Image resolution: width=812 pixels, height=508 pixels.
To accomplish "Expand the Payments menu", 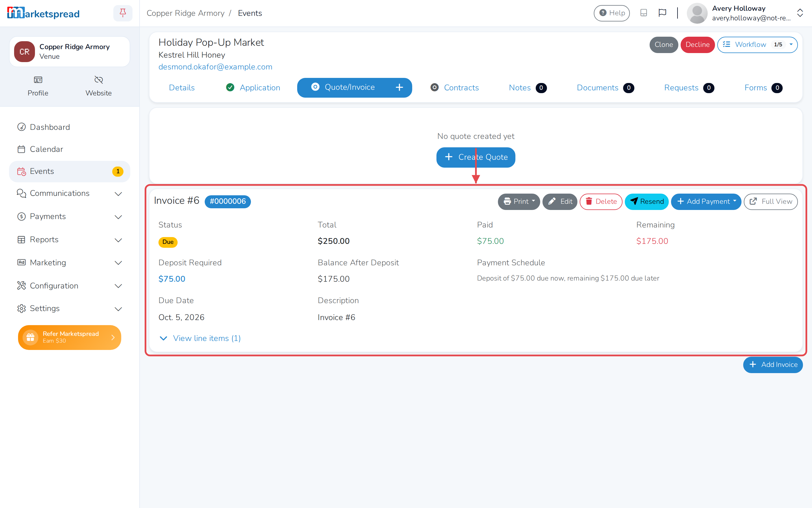I will tap(69, 217).
